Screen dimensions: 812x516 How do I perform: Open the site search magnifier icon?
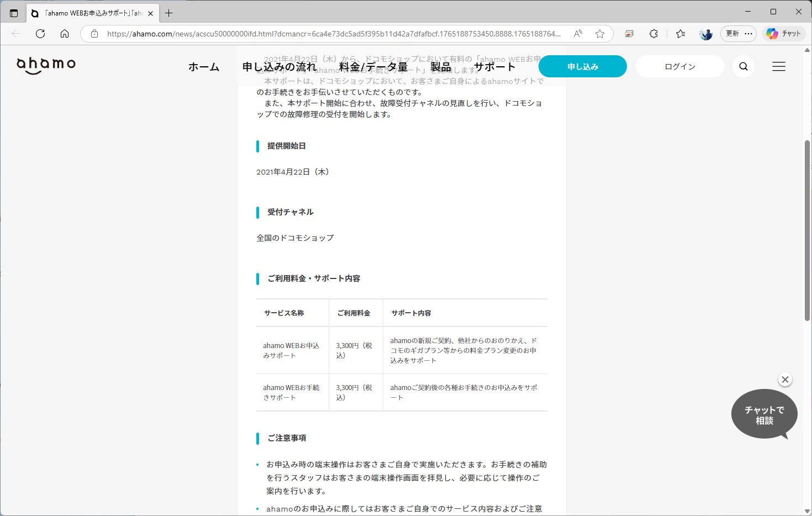point(744,66)
